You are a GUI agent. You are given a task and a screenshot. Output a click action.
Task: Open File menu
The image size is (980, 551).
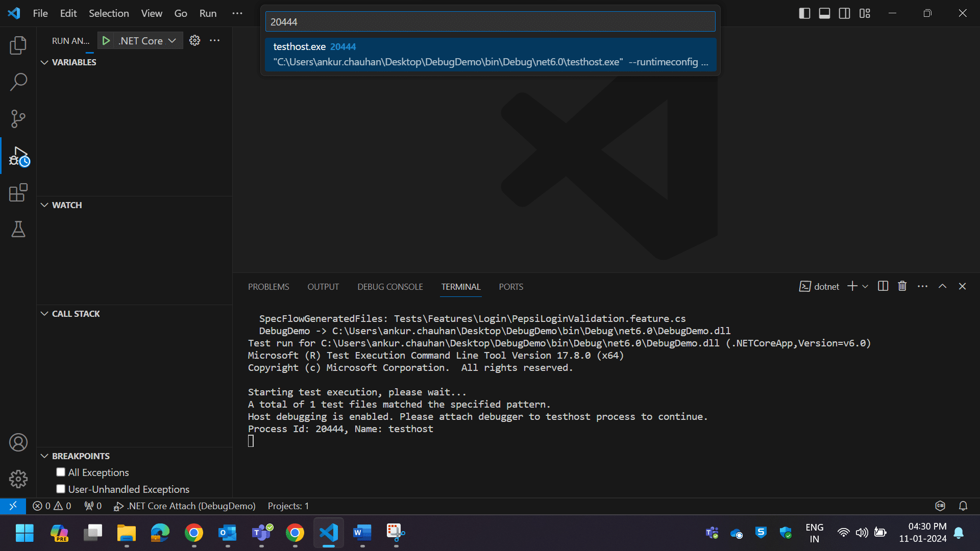[x=40, y=13]
